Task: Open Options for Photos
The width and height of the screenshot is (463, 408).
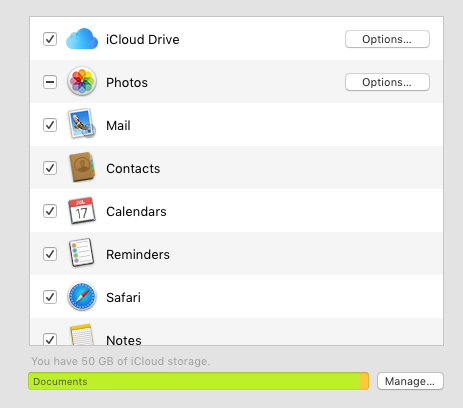Action: pos(387,82)
